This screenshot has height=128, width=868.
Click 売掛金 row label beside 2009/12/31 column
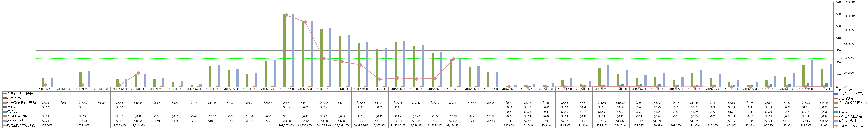click(x=11, y=107)
